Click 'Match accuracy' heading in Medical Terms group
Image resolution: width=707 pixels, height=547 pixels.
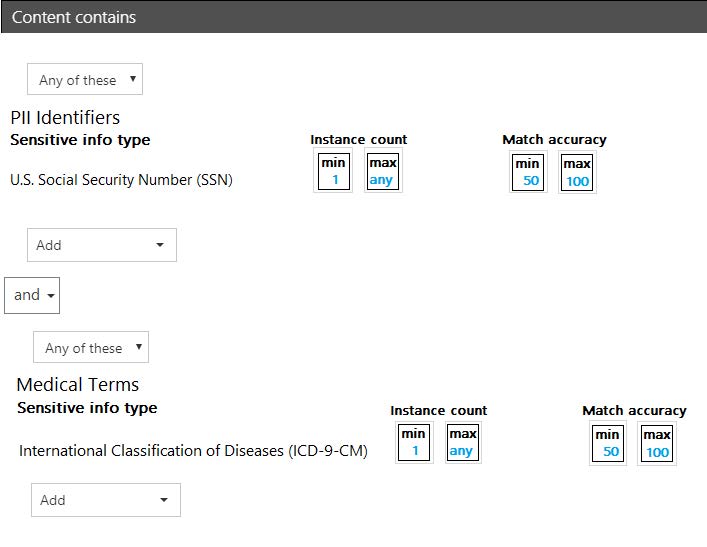634,410
